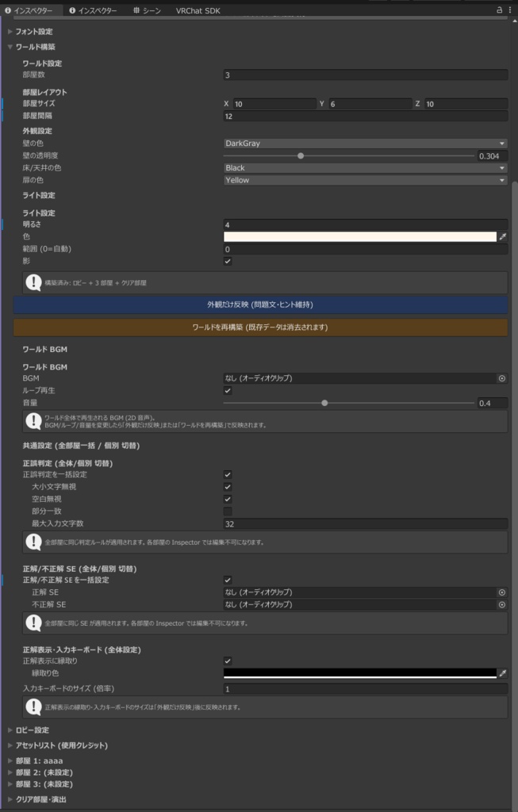The height and width of the screenshot is (812, 518).
Task: Switch to the second インスペクター tab
Action: coord(94,10)
